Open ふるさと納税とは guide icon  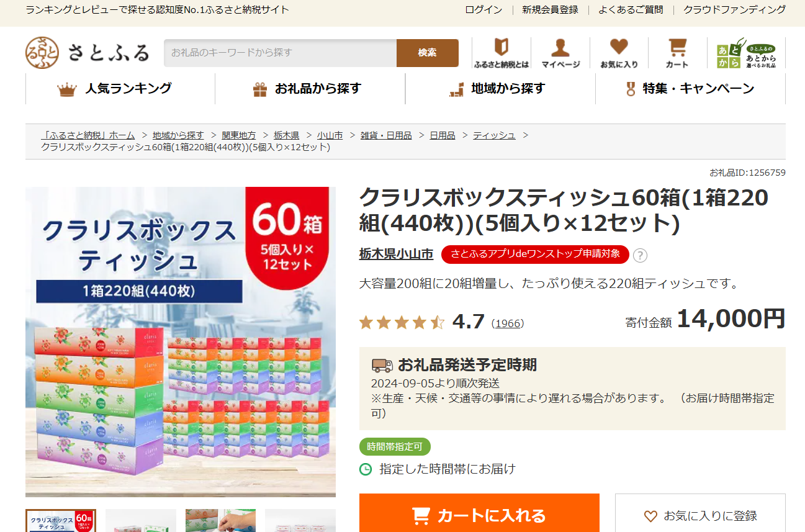click(501, 53)
